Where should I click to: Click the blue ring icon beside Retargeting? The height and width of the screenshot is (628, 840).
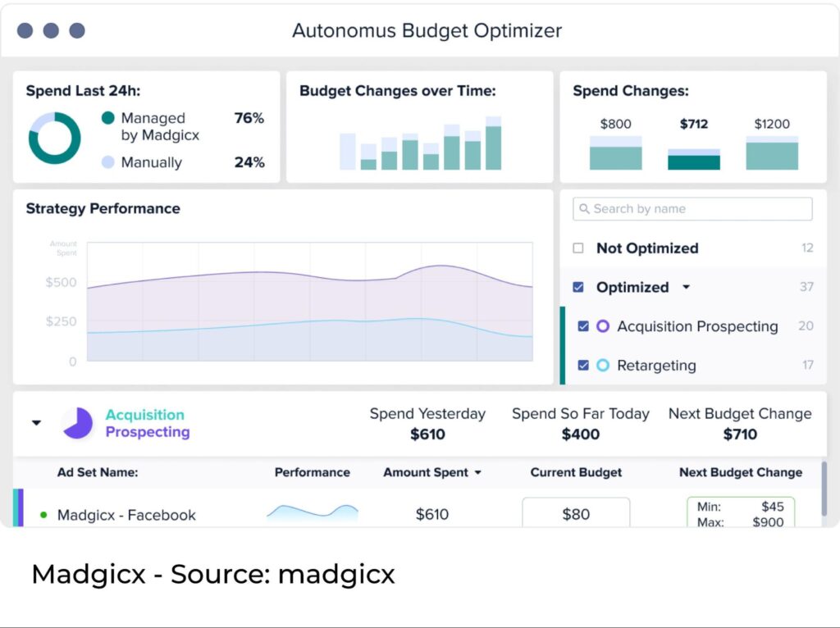click(x=603, y=365)
